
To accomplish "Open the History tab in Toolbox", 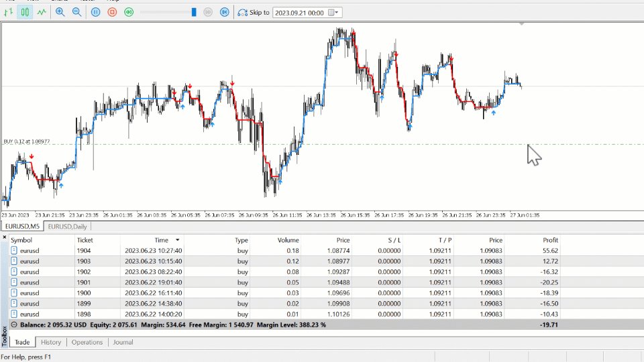I will click(51, 342).
